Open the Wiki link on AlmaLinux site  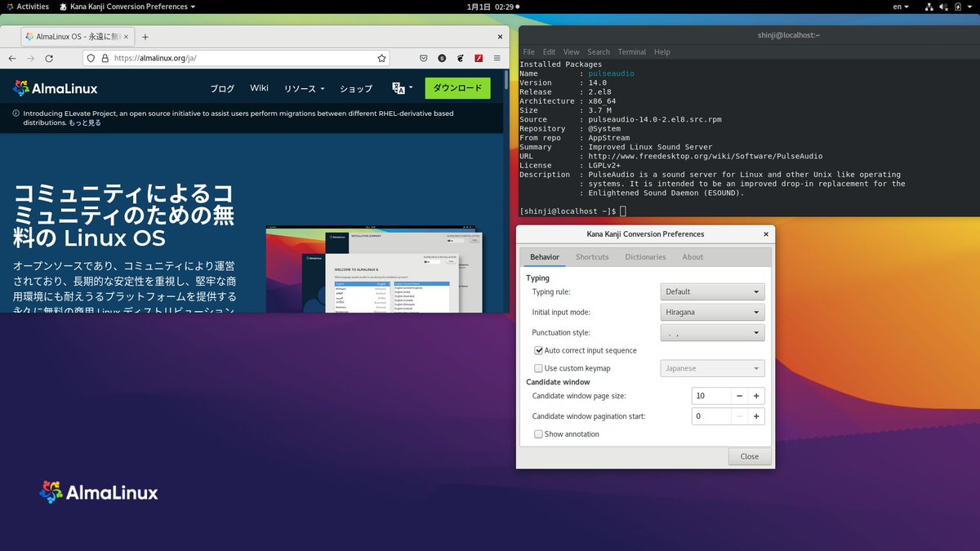pos(259,88)
